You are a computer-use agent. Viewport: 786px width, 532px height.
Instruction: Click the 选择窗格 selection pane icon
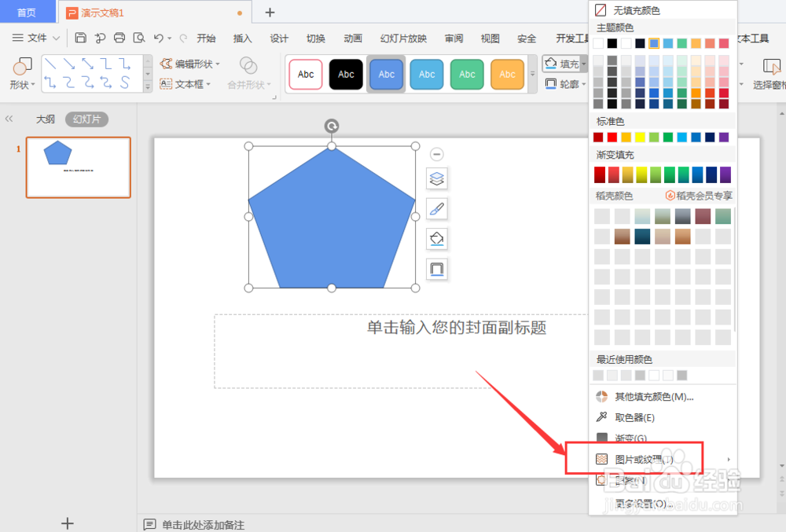(x=771, y=66)
